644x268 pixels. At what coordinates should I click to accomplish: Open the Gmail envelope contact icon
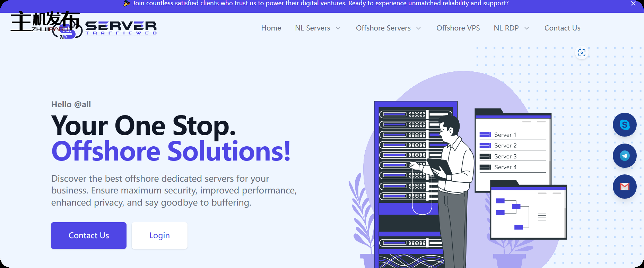point(625,187)
